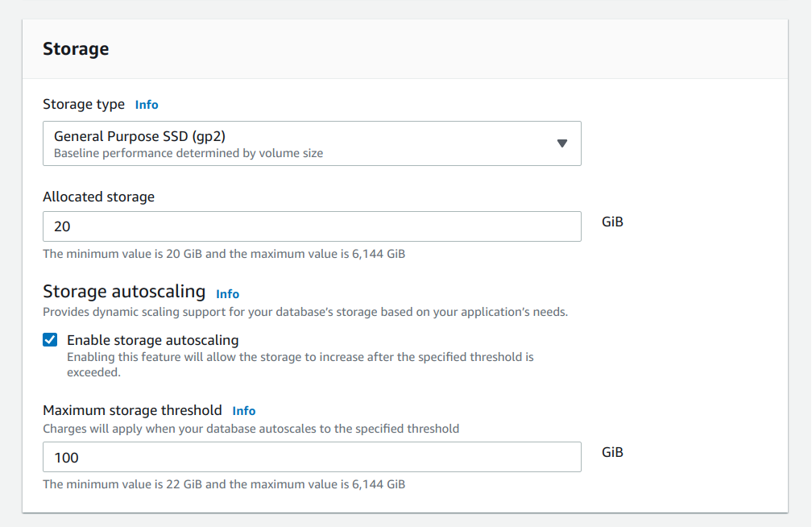Image resolution: width=812 pixels, height=527 pixels.
Task: Click the Baseline performance description in dropdown
Action: click(188, 153)
